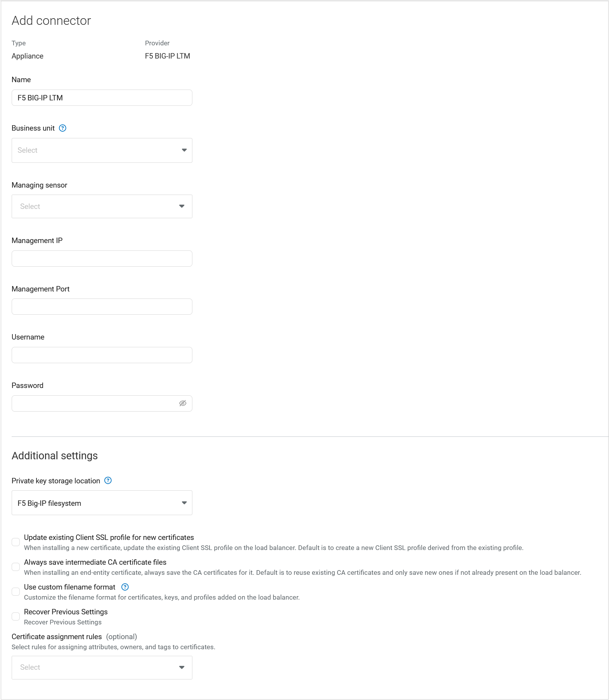Image resolution: width=609 pixels, height=700 pixels.
Task: Open the Business unit help tooltip
Action: point(63,128)
